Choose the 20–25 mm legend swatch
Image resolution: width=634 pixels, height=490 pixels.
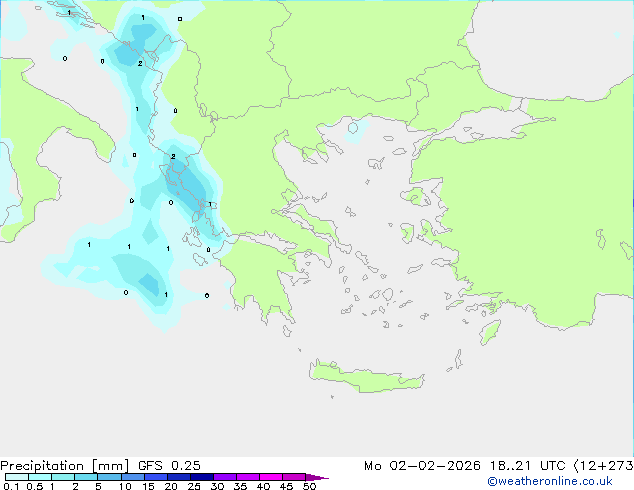pos(179,477)
